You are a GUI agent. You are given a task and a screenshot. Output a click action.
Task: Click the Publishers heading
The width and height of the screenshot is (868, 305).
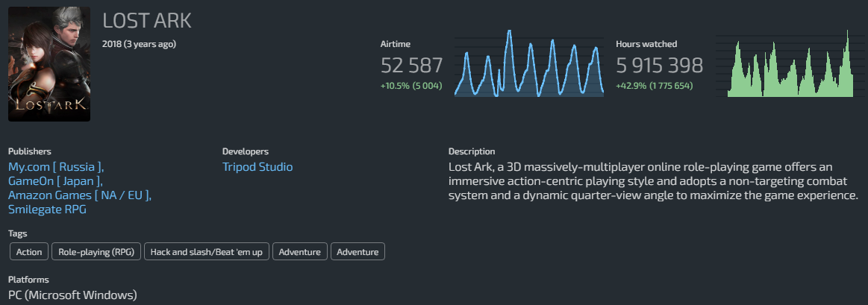[x=29, y=151]
